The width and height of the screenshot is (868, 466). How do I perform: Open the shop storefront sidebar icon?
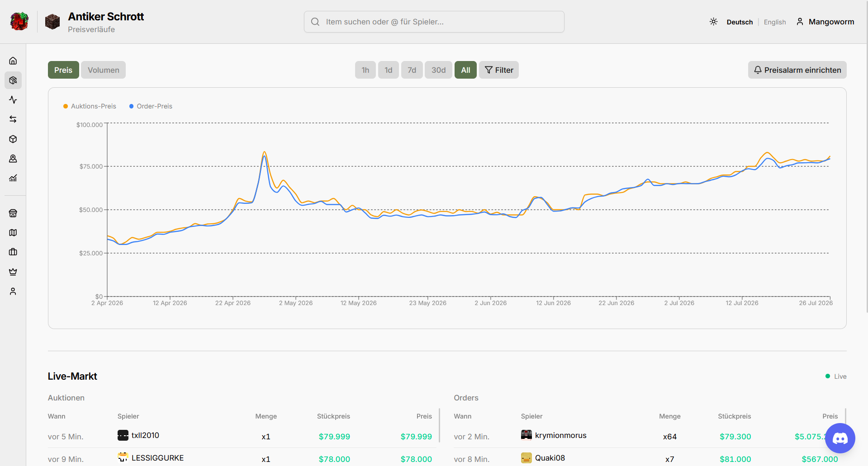[x=13, y=213]
